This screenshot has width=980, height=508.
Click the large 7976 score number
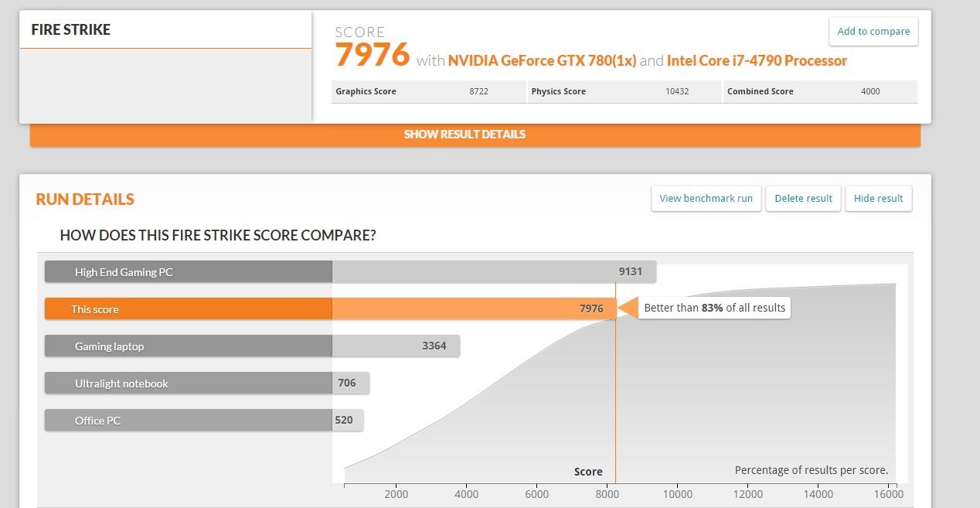coord(372,54)
